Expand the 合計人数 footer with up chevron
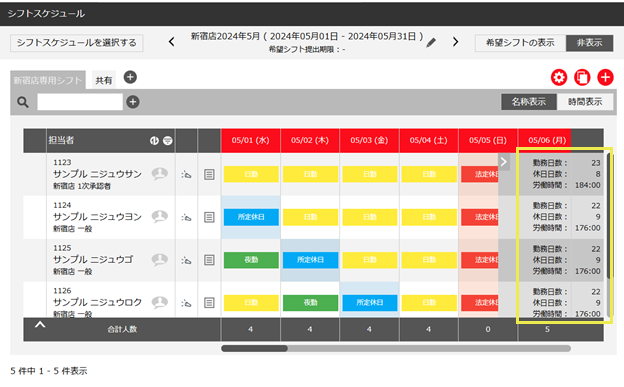Screen dimensions: 624x387 (40, 325)
